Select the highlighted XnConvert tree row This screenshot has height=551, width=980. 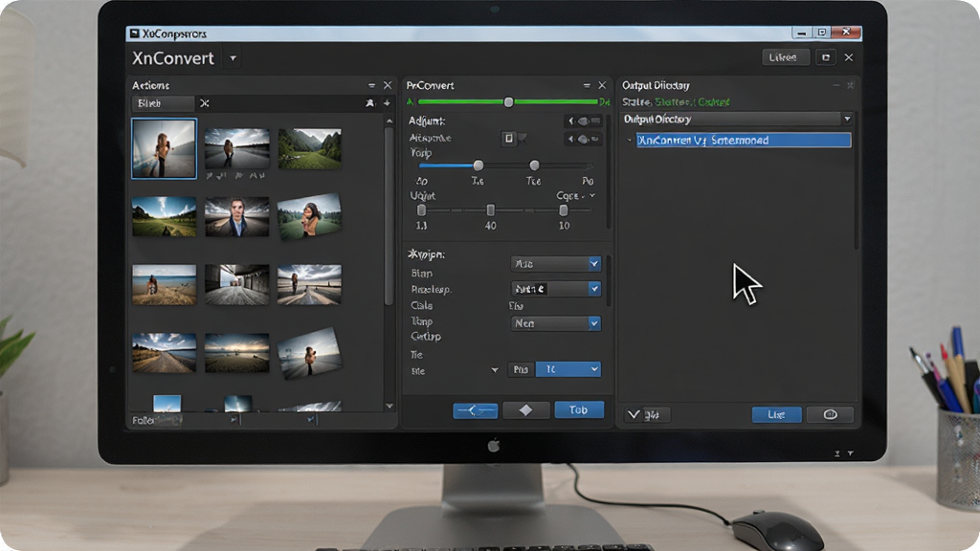(743, 140)
